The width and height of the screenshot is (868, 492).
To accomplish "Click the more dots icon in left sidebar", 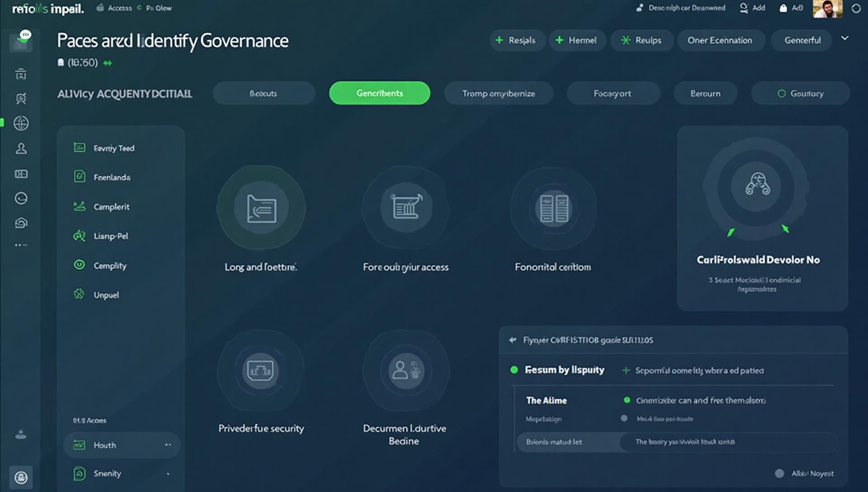I will point(21,245).
